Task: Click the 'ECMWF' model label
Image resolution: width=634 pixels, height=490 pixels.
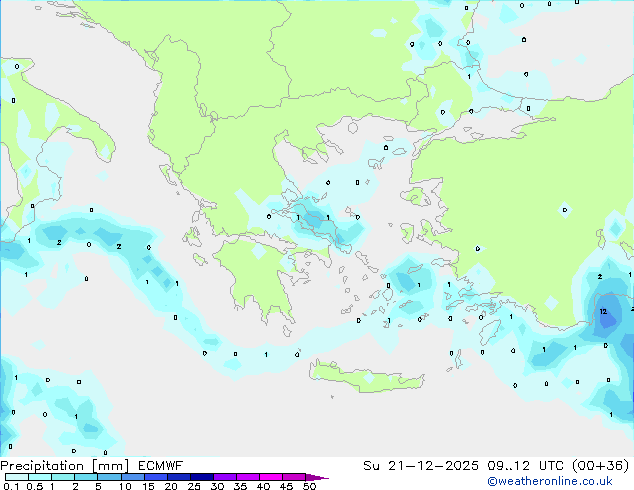Action: click(x=160, y=466)
